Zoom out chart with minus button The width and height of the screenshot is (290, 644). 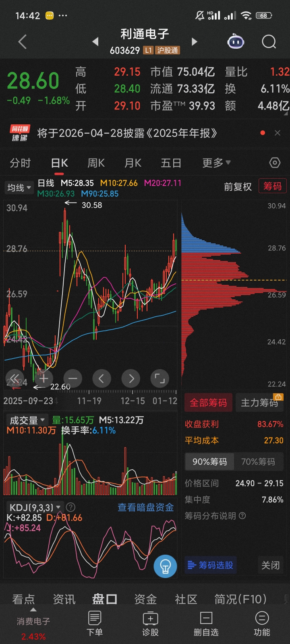coord(73,378)
